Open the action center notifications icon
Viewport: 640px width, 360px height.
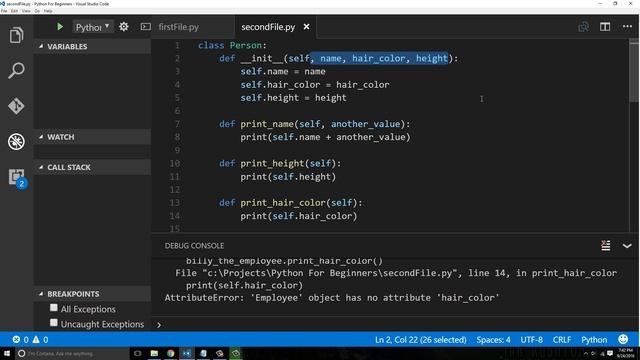click(x=610, y=353)
